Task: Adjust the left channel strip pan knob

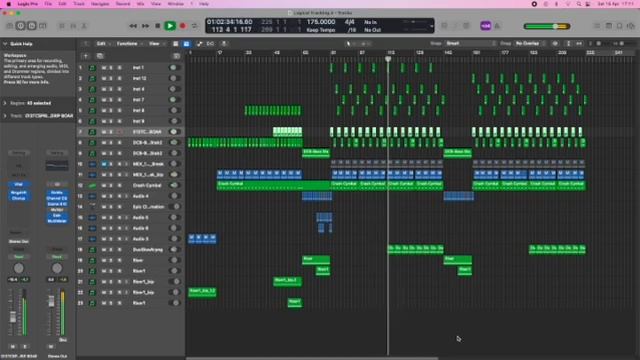Action: tap(18, 268)
